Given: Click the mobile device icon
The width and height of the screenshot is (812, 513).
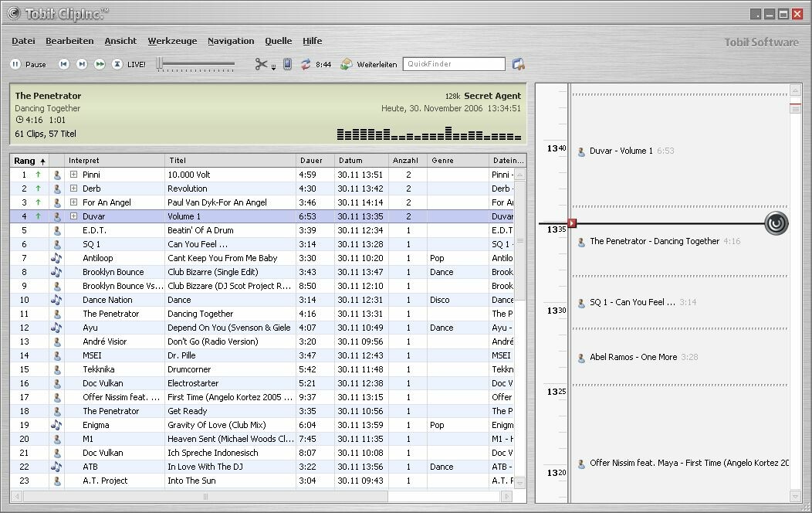Looking at the screenshot, I should (287, 64).
